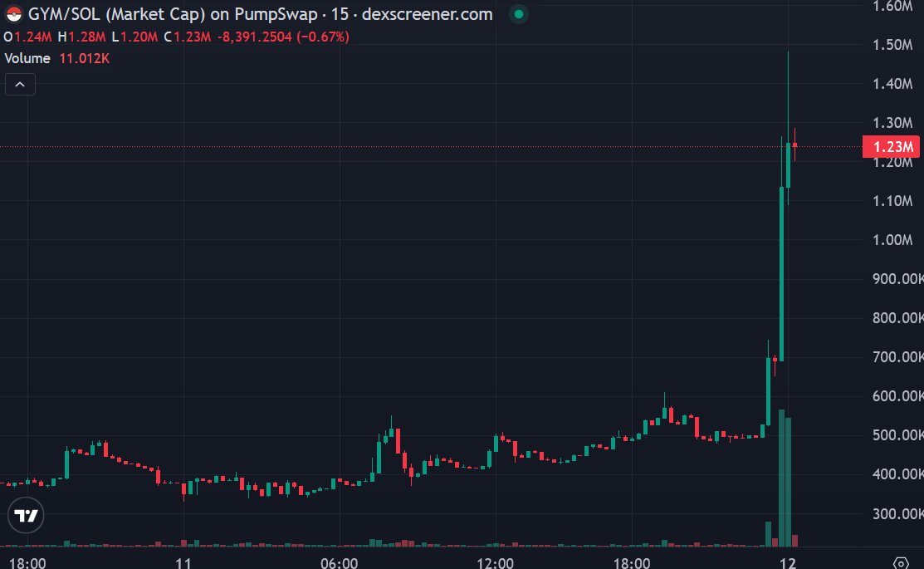The width and height of the screenshot is (924, 569).
Task: Click the green market status dot
Action: 519,14
